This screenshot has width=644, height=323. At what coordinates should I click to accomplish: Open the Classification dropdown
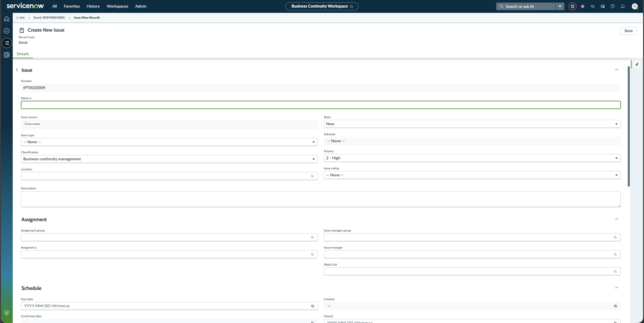tap(169, 159)
